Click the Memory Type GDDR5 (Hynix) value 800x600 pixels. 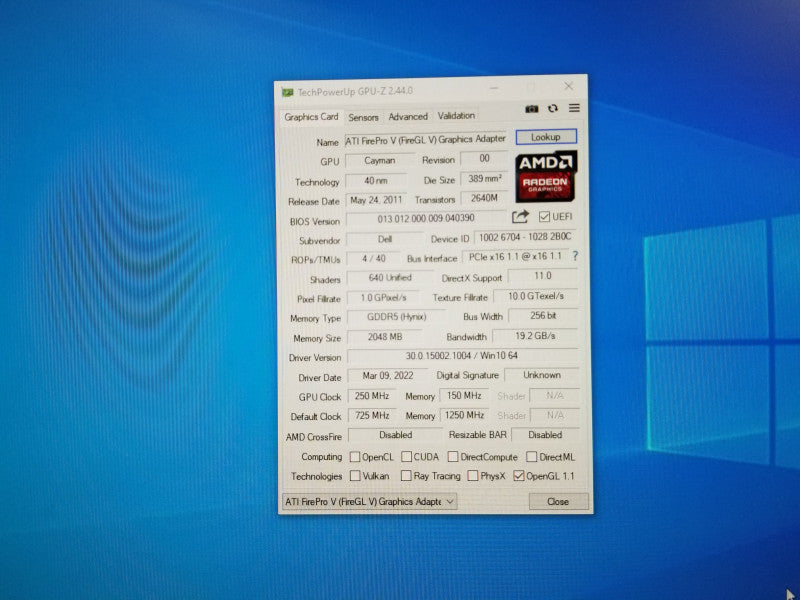tap(396, 317)
